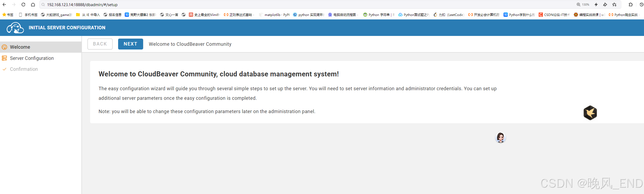Open the Python 字符串 bookmark
Screen dimensions: 644x194
[x=379, y=15]
